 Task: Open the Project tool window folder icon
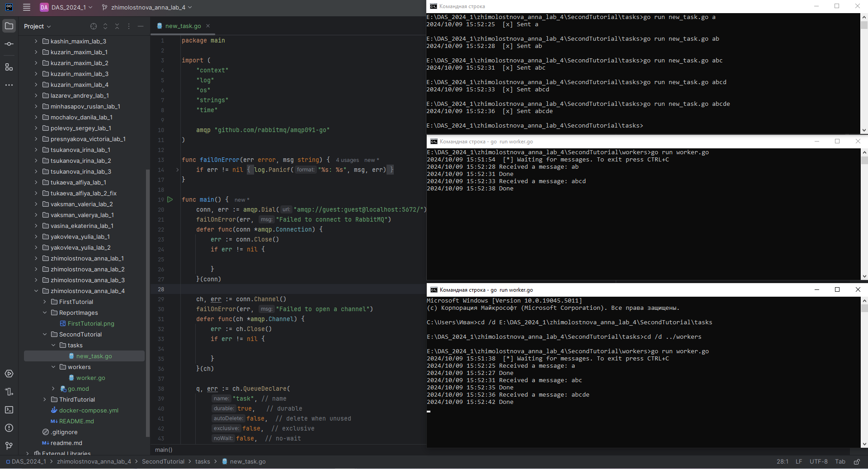click(9, 26)
